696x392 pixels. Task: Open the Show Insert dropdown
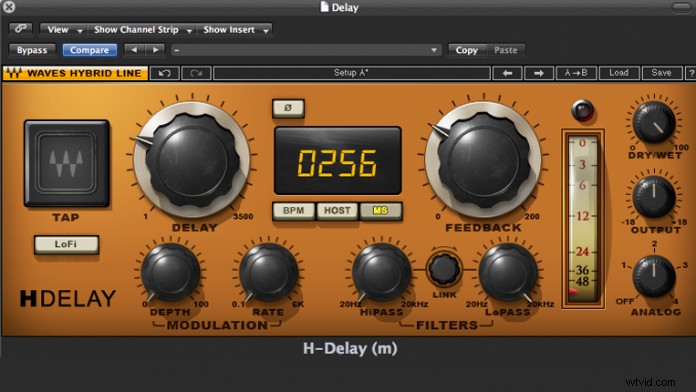pos(234,30)
